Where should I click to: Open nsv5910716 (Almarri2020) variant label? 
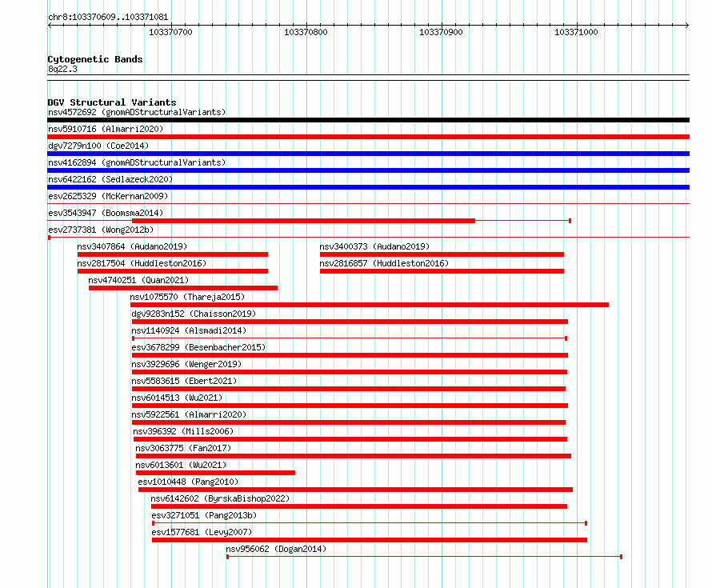pyautogui.click(x=106, y=129)
